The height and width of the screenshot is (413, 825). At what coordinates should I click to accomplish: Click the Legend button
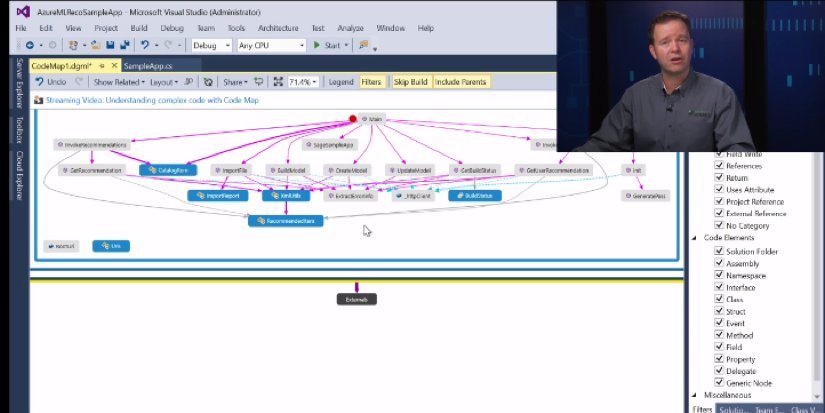tap(341, 82)
